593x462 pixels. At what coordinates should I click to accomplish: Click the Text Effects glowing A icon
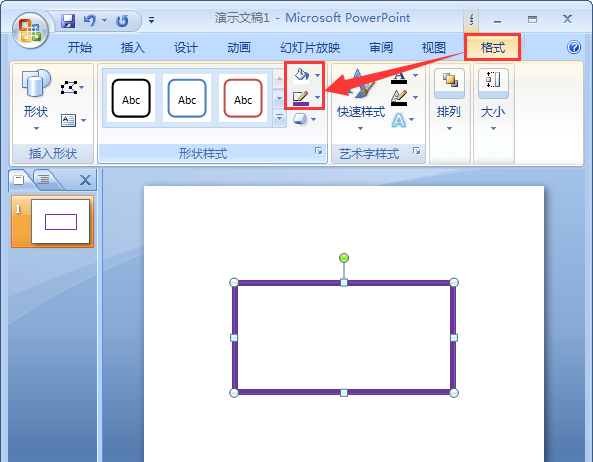click(399, 120)
